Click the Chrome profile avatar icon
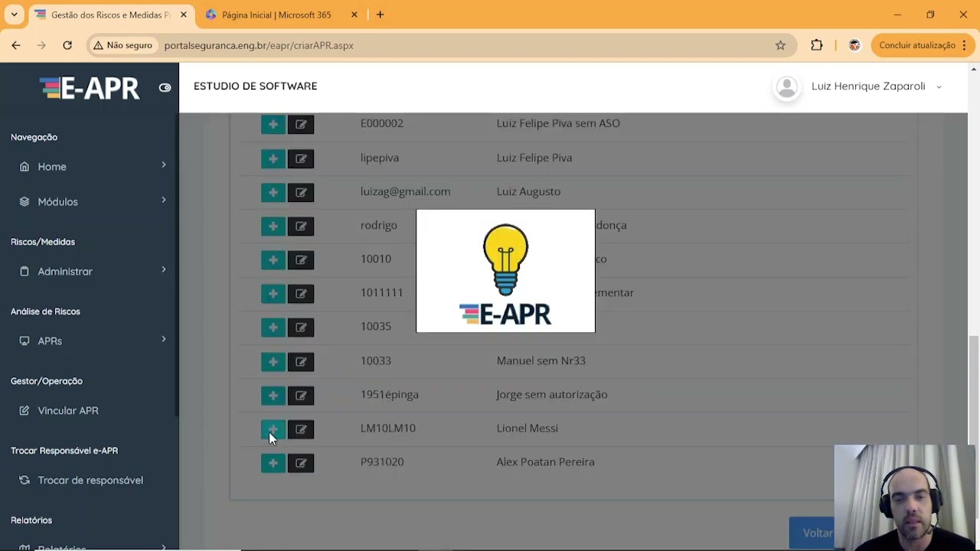 tap(854, 45)
